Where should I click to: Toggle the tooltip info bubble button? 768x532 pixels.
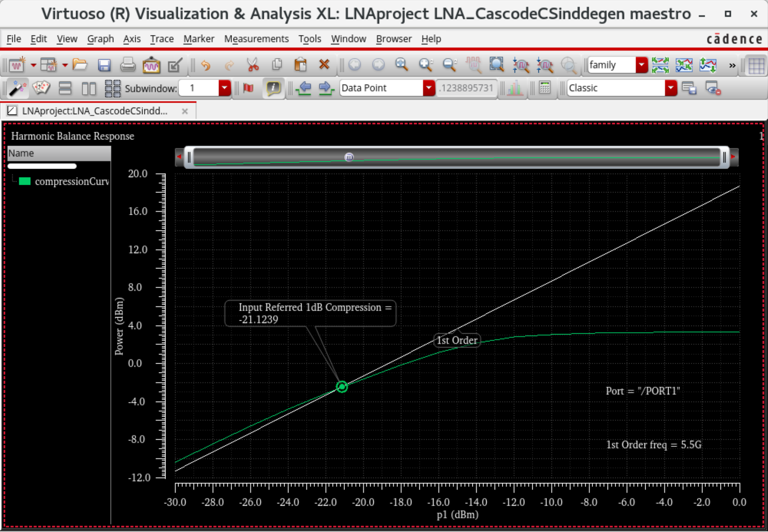[273, 88]
